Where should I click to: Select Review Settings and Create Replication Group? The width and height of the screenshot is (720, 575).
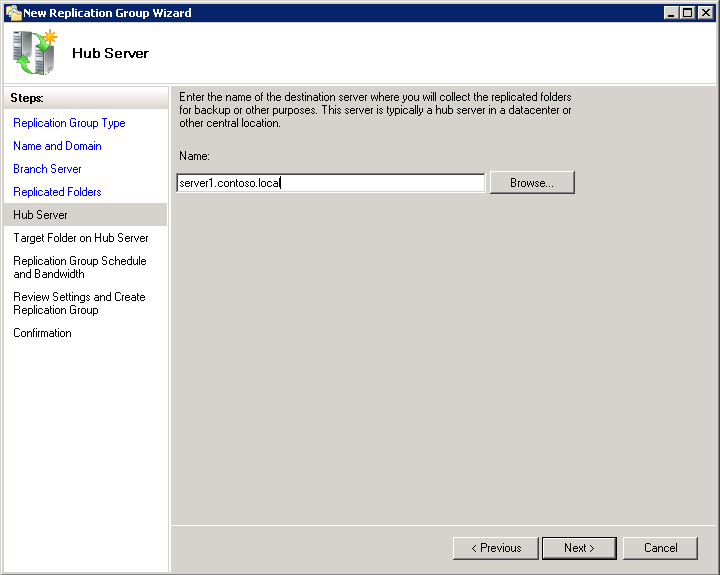(x=79, y=304)
